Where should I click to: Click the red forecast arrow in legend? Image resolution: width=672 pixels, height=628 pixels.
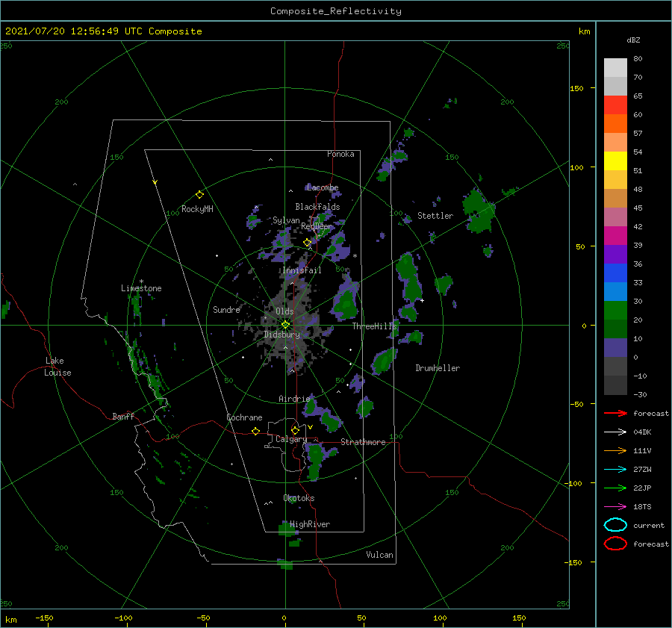pyautogui.click(x=615, y=413)
